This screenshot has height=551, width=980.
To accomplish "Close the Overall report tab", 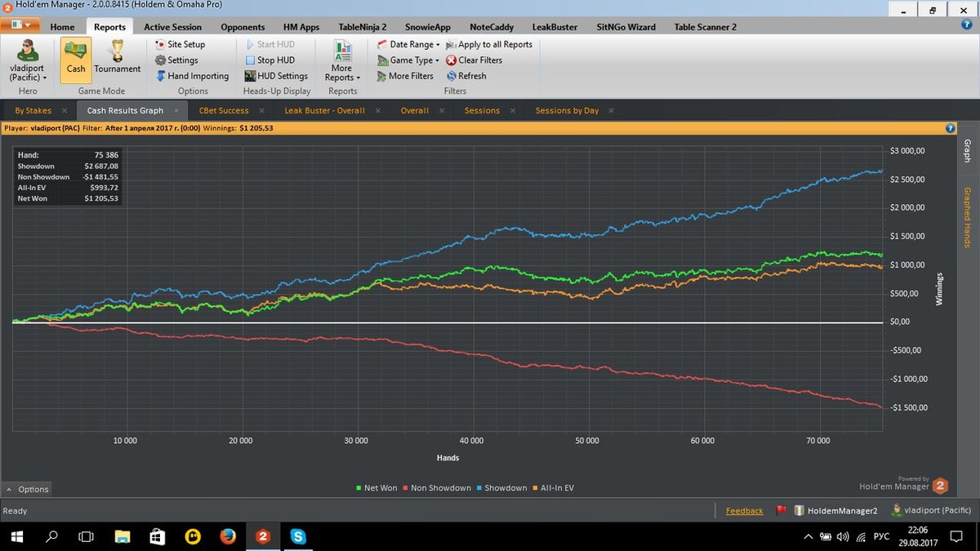I will click(442, 110).
